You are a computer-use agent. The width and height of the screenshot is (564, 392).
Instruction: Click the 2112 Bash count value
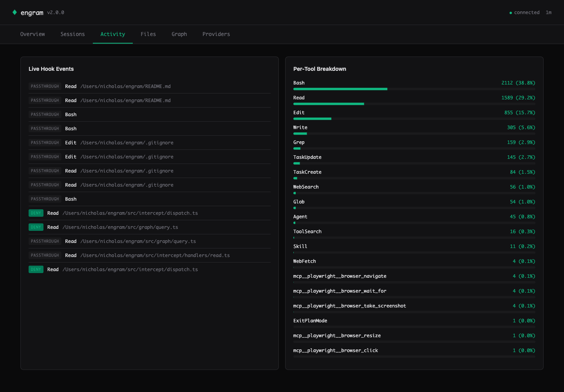507,83
